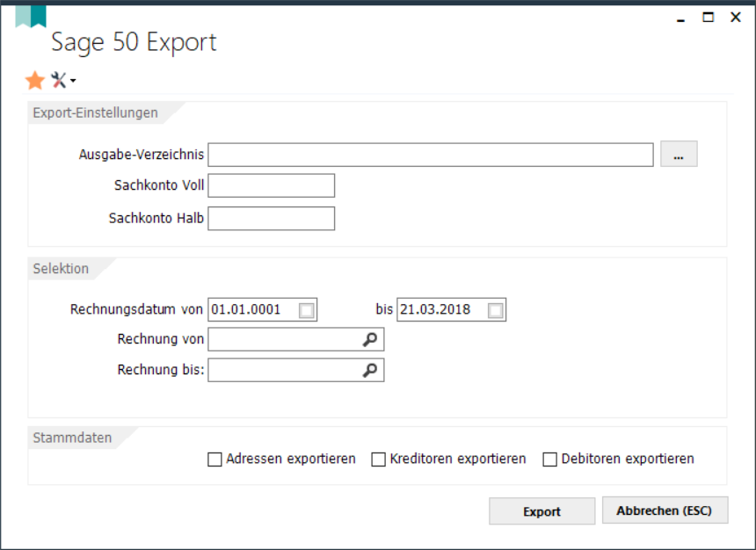Maximize the Sage 50 Export window

(x=708, y=18)
